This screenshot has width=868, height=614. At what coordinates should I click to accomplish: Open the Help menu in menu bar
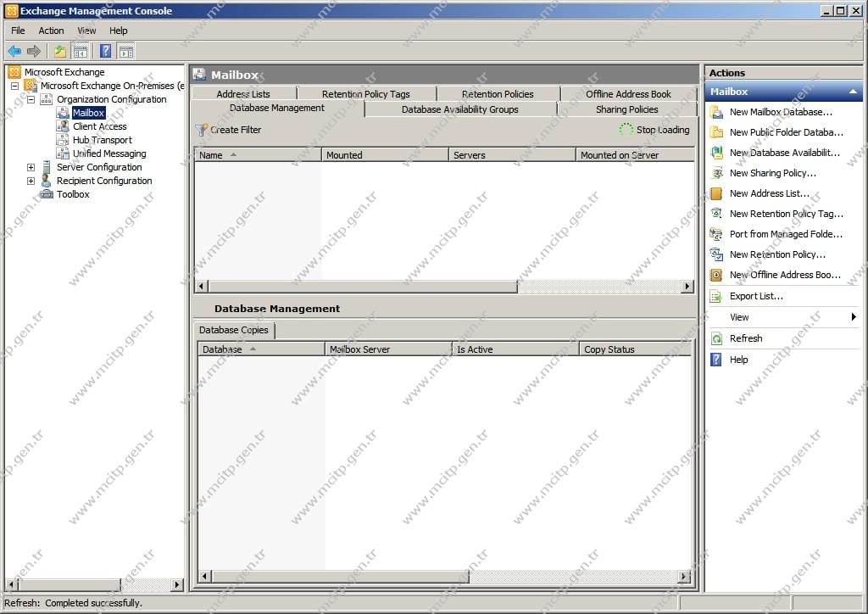pos(118,31)
